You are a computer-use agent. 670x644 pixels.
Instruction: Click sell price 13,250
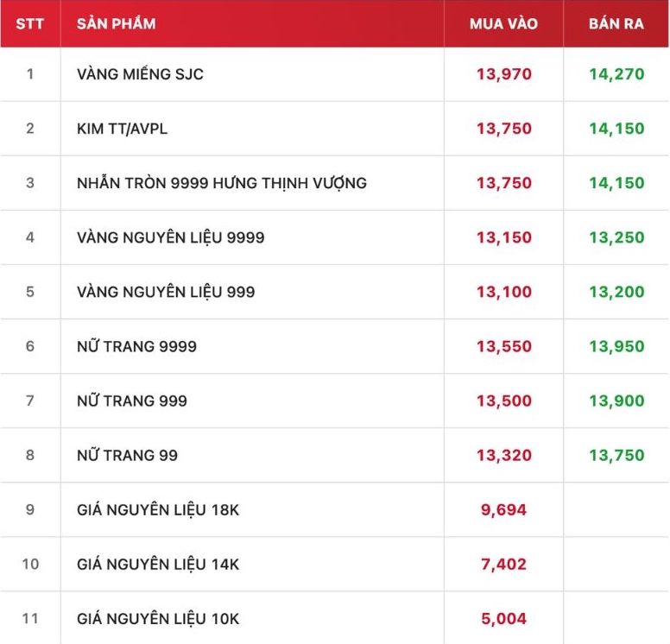[616, 237]
